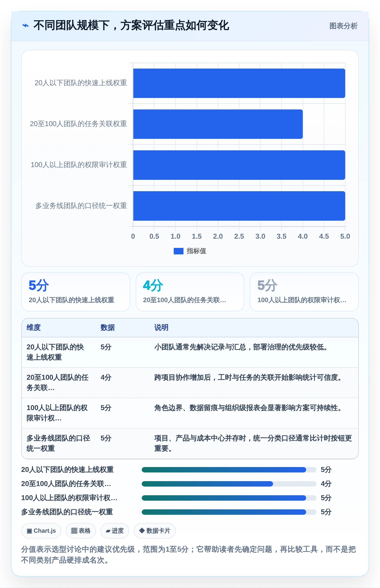The width and height of the screenshot is (380, 588).
Task: Click the 维度 column header
Action: [x=34, y=328]
